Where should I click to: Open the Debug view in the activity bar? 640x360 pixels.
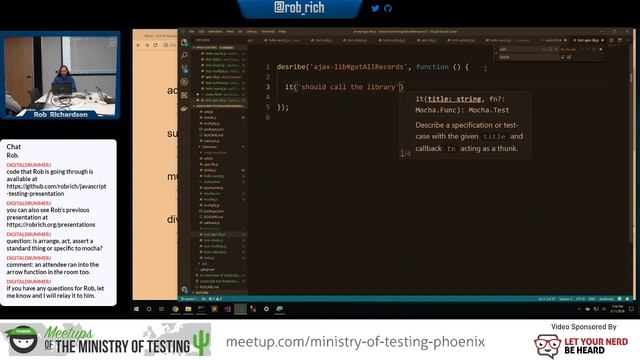pyautogui.click(x=184, y=82)
